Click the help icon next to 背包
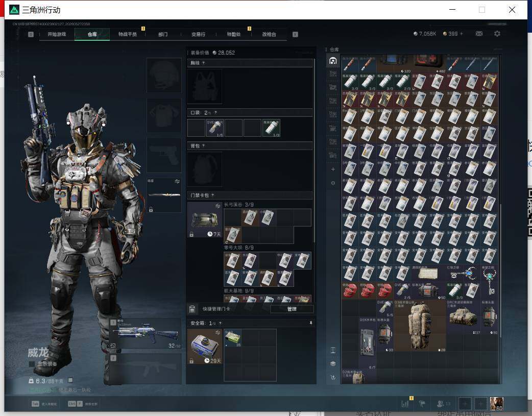The height and width of the screenshot is (416, 532). click(x=203, y=146)
